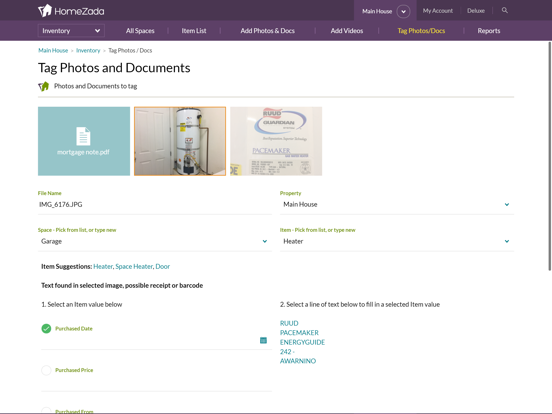This screenshot has height=414, width=552.
Task: Open the search magnifier icon
Action: (504, 11)
